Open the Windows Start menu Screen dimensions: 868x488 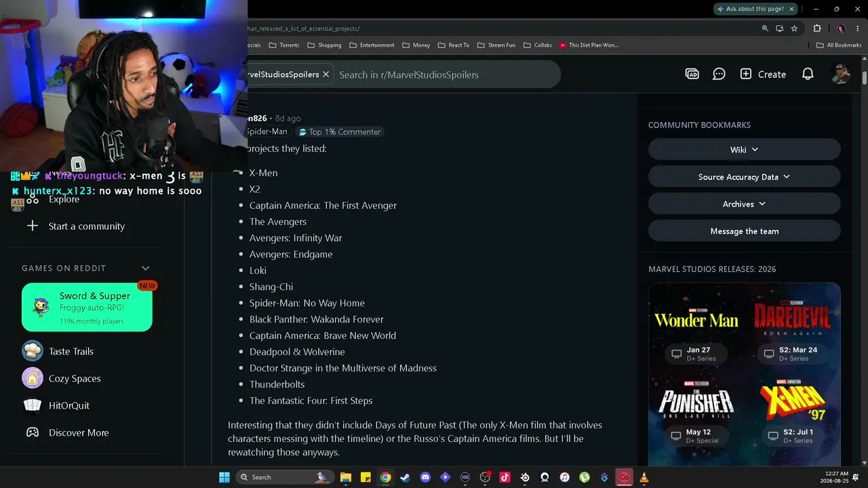coord(224,477)
